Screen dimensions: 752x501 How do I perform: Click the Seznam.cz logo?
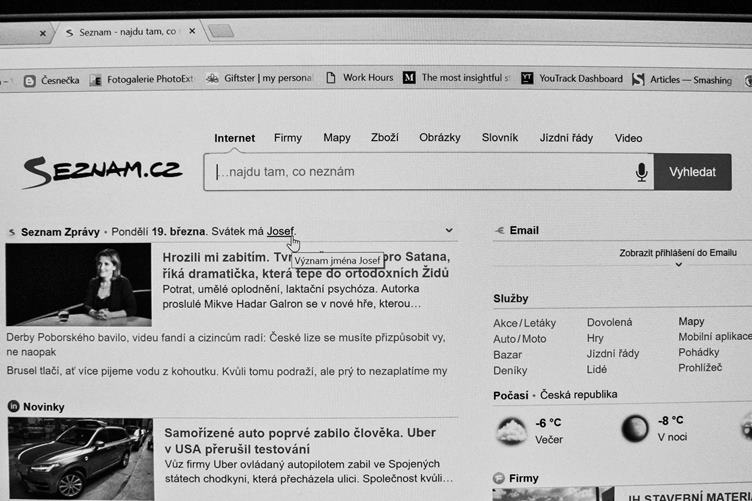(x=102, y=171)
